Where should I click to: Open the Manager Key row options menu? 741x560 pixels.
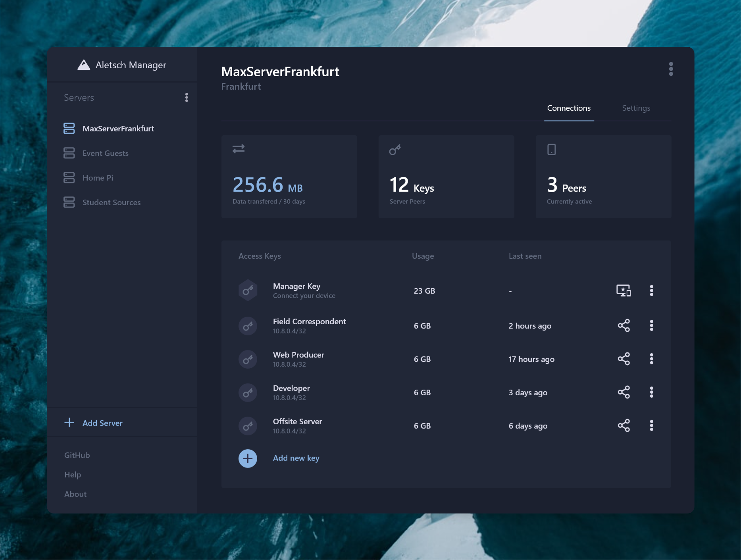point(651,291)
